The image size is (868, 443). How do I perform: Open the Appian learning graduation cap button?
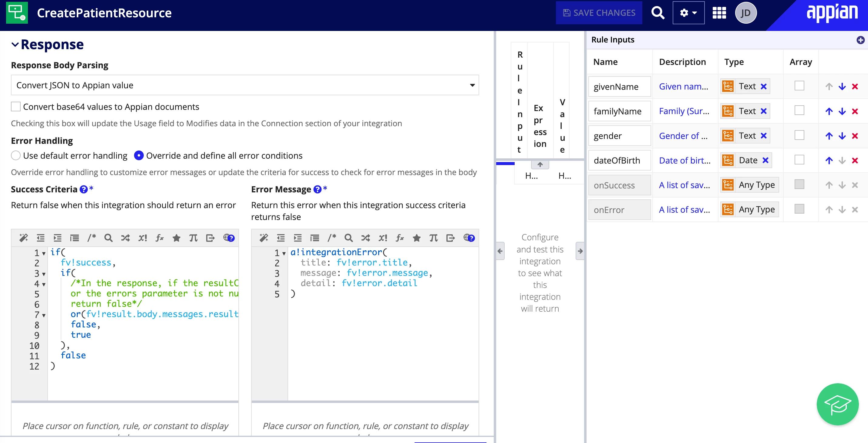pyautogui.click(x=837, y=404)
